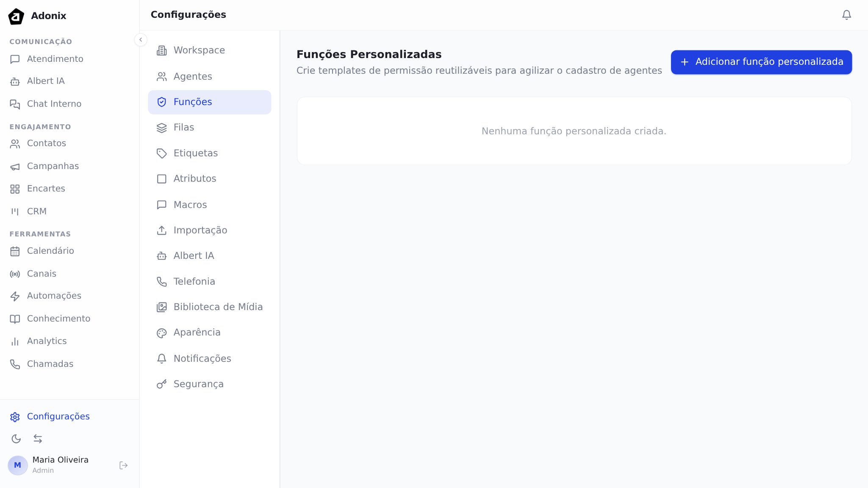Select the Telefonia phone icon

click(x=161, y=281)
